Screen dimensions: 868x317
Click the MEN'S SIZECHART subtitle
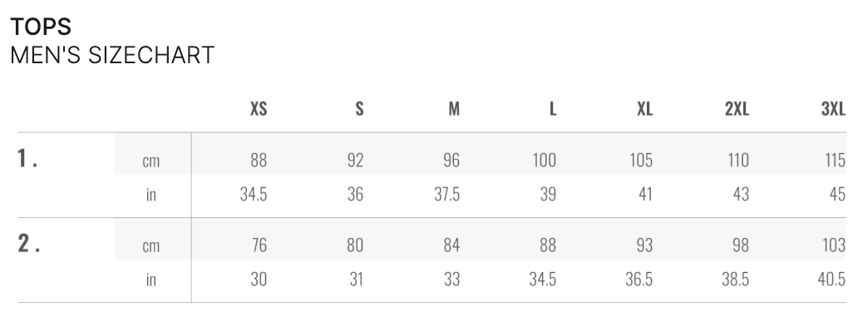tap(112, 56)
